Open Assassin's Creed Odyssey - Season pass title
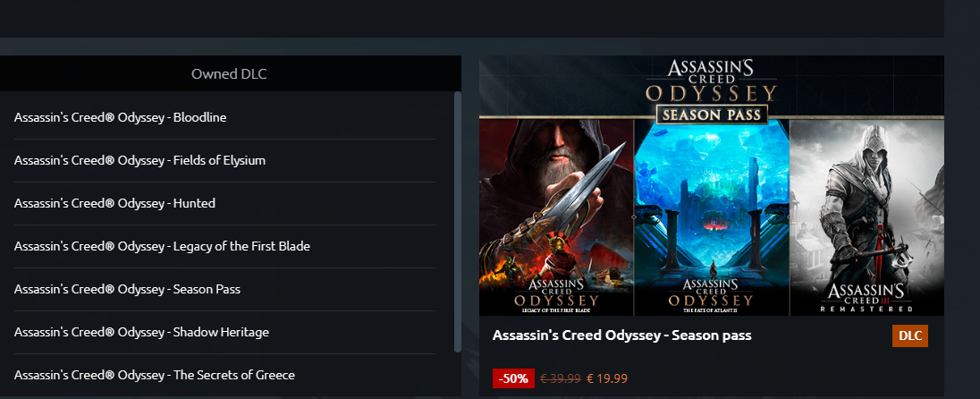Viewport: 980px width, 399px height. coord(621,335)
